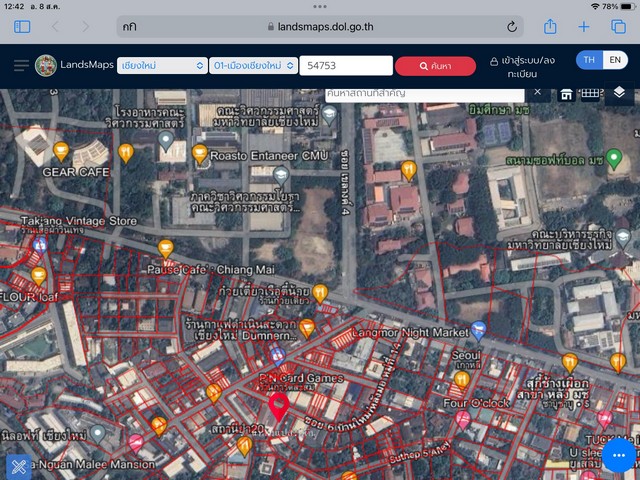This screenshot has height=480, width=640.
Task: Tap the สถานีย่า20 restaurant pin
Action: click(x=244, y=446)
